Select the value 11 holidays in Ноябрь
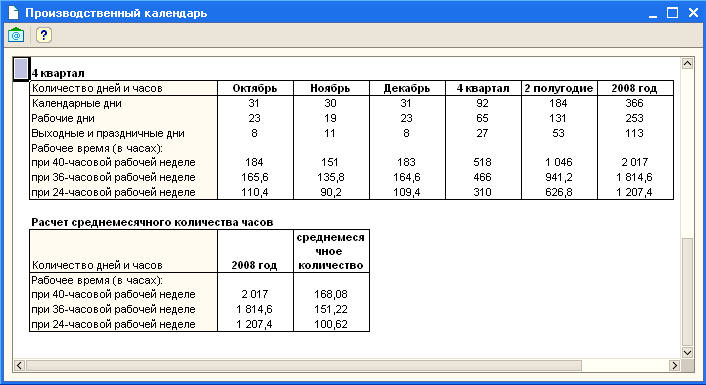 coord(330,133)
